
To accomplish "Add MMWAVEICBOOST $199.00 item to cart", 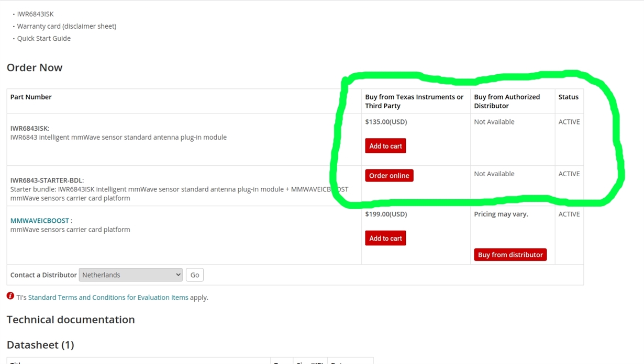I will click(x=385, y=238).
